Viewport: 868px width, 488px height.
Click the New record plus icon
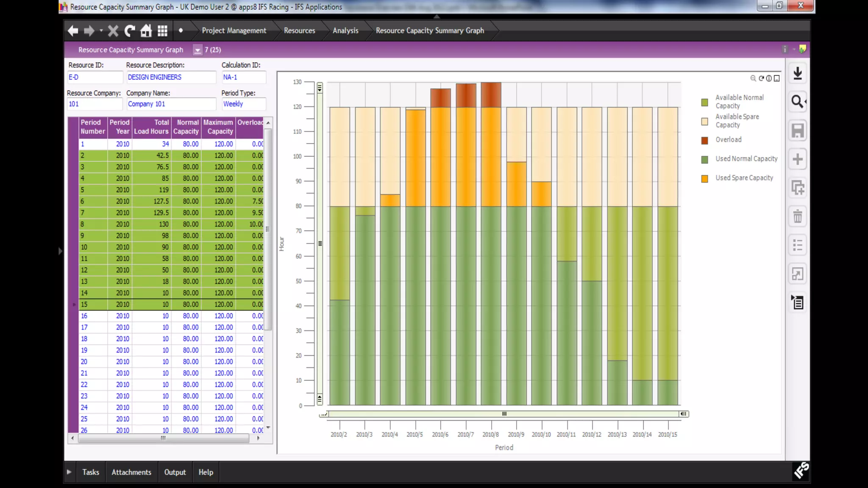[x=797, y=159]
